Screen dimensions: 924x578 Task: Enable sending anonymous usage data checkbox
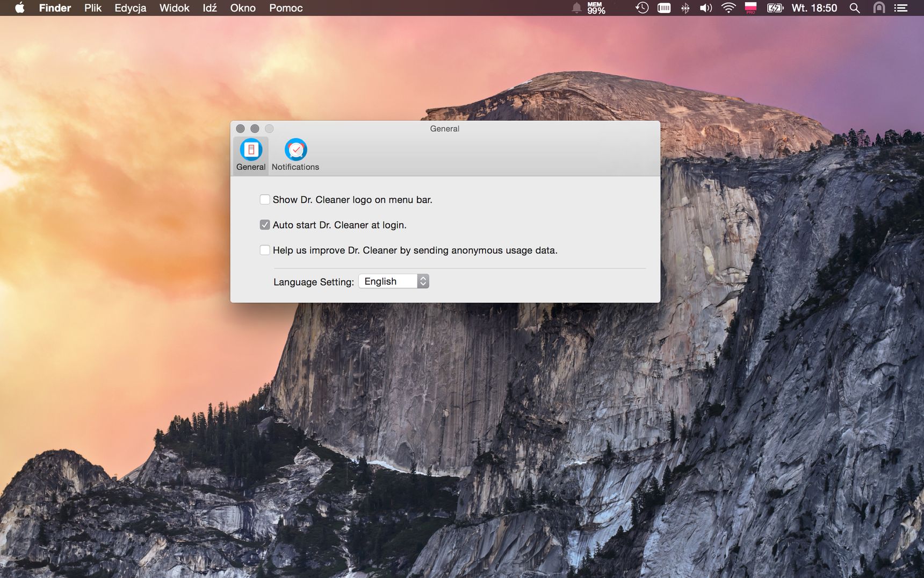tap(265, 250)
